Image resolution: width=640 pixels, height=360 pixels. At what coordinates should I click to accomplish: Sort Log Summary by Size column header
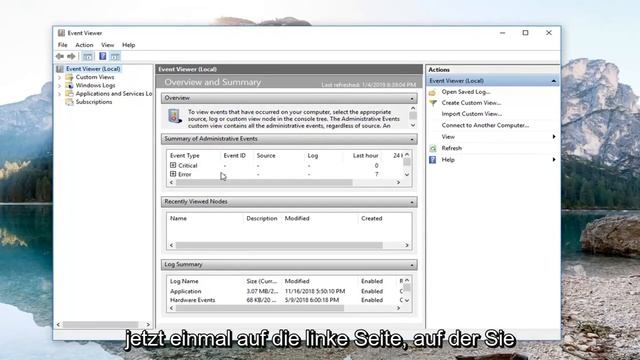pos(262,281)
